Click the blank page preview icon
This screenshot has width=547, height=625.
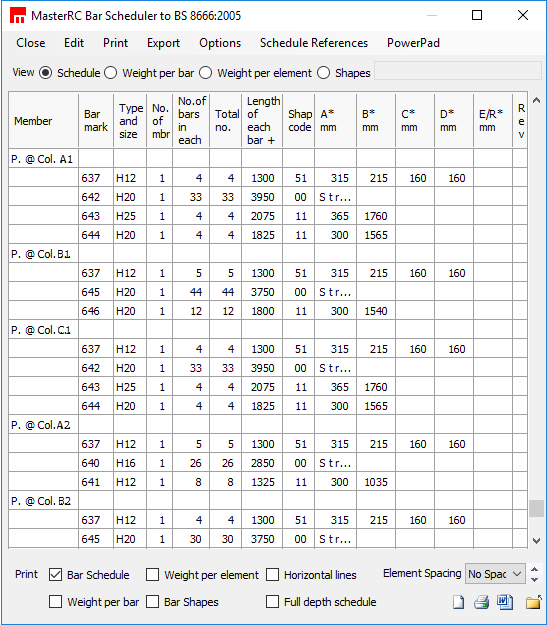(x=458, y=602)
